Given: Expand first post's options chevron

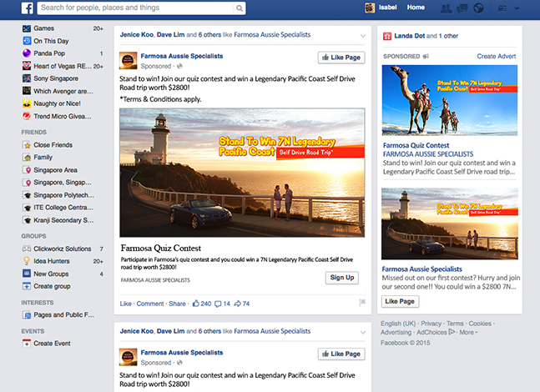Looking at the screenshot, I should click(x=363, y=36).
